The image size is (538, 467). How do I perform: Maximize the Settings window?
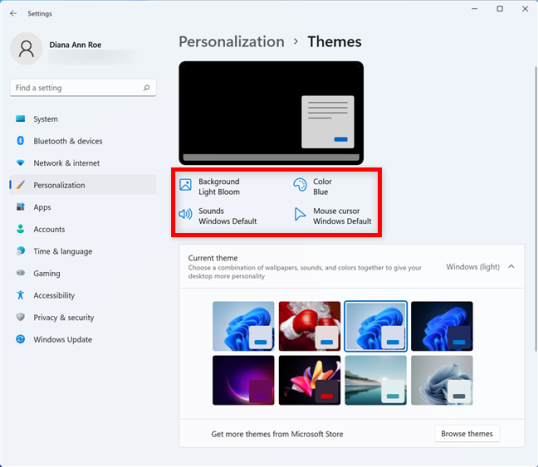[x=500, y=9]
